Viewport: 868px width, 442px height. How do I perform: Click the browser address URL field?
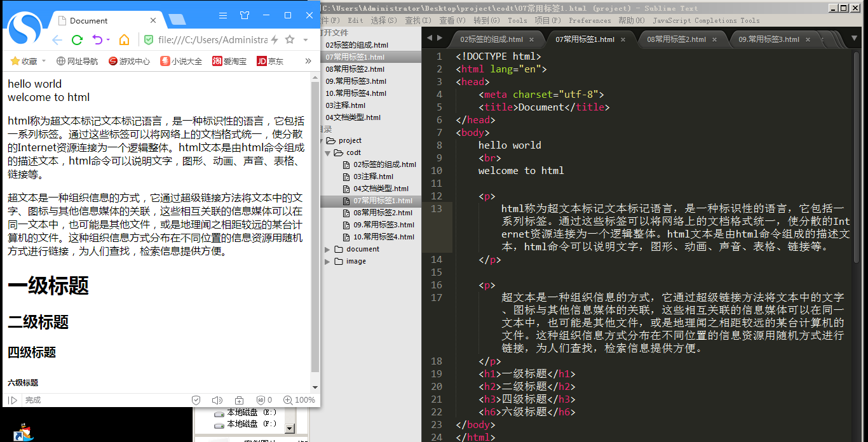pyautogui.click(x=212, y=40)
